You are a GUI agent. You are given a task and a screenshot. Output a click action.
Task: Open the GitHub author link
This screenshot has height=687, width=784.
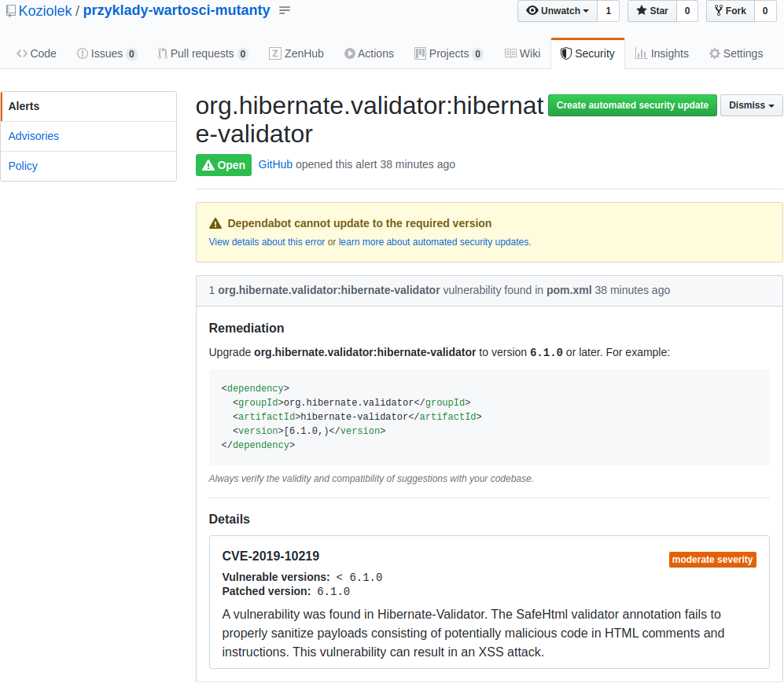click(275, 164)
